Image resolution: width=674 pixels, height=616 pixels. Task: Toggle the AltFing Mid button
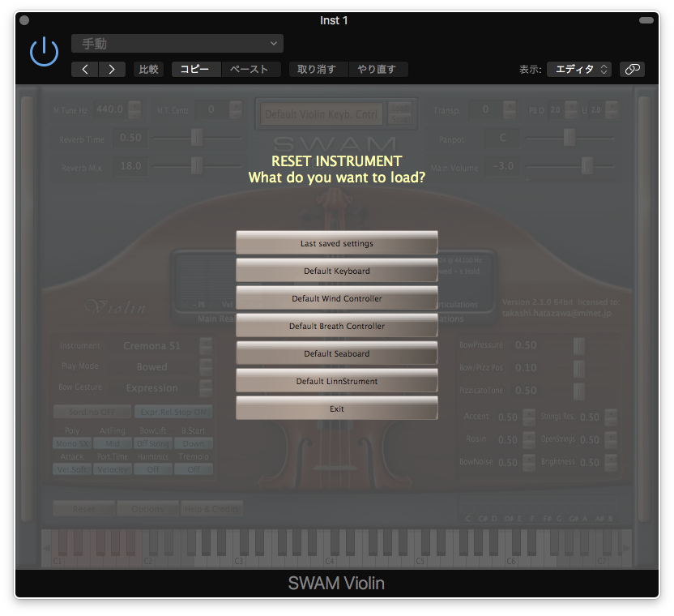(112, 443)
